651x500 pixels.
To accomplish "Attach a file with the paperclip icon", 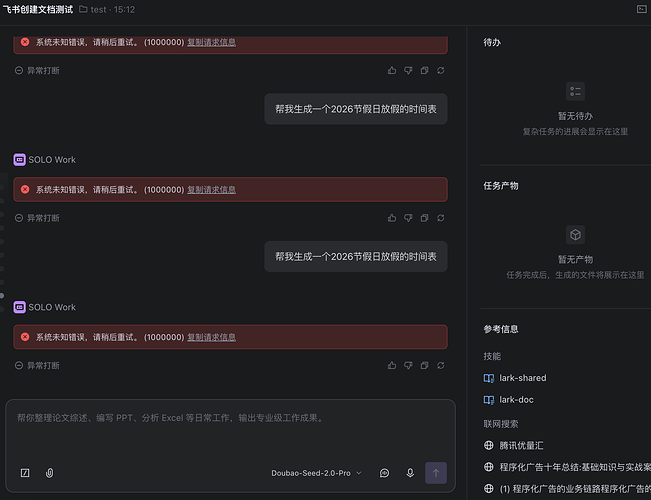I will point(49,473).
